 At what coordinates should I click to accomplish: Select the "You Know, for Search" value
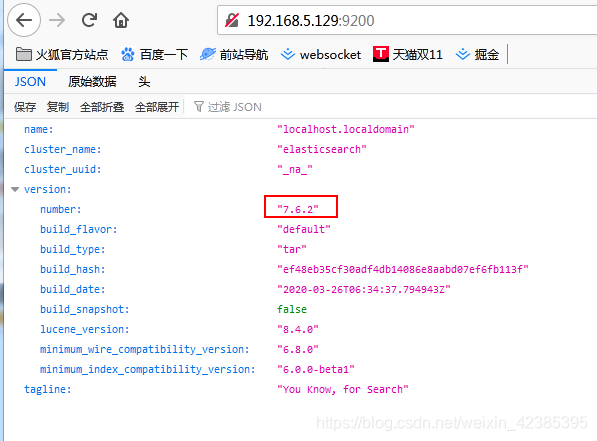point(343,389)
